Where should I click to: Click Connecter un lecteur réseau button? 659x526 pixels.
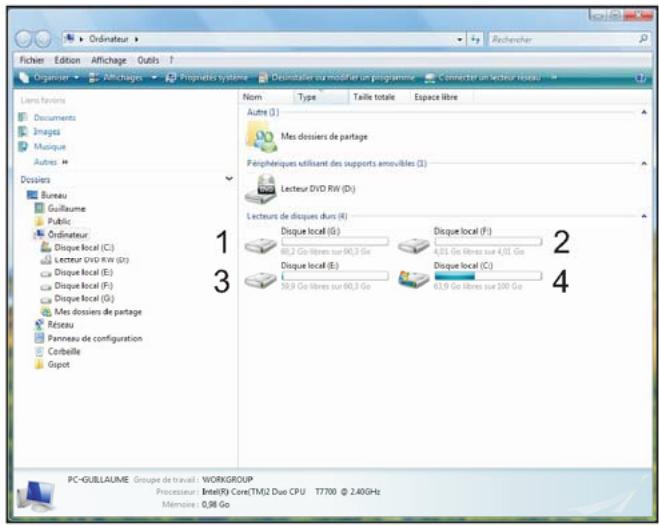483,78
